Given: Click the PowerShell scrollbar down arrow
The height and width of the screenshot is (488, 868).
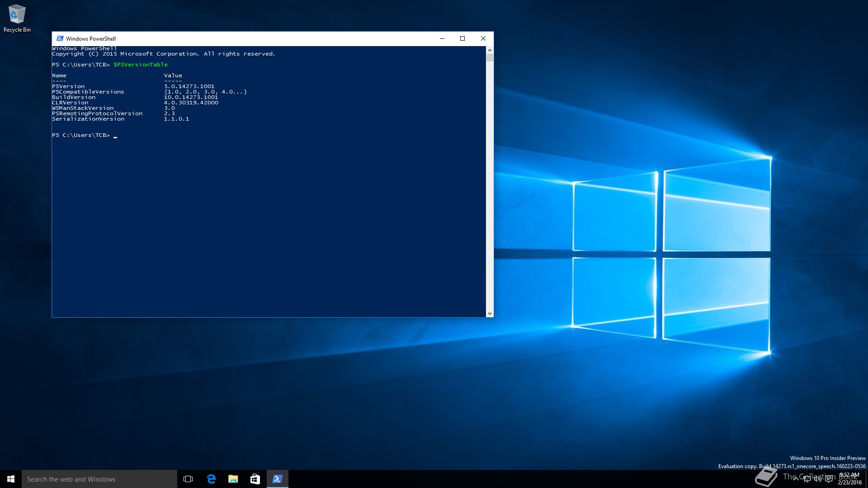Looking at the screenshot, I should 490,313.
